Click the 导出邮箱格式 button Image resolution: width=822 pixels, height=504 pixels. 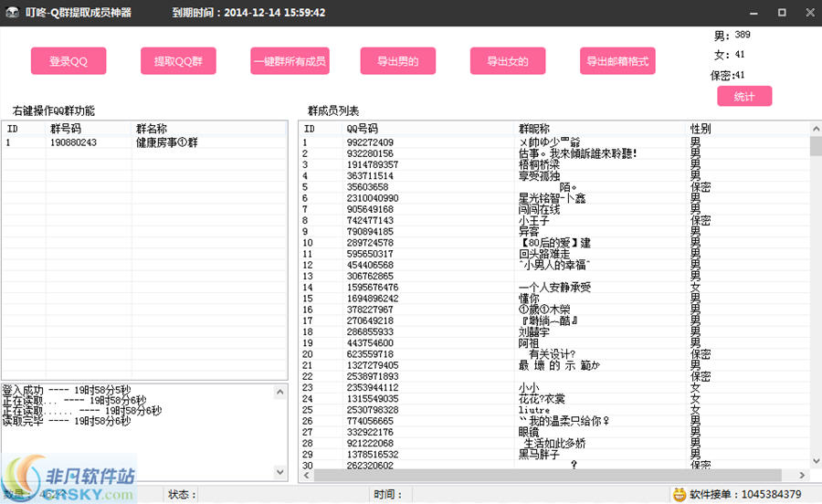click(617, 61)
